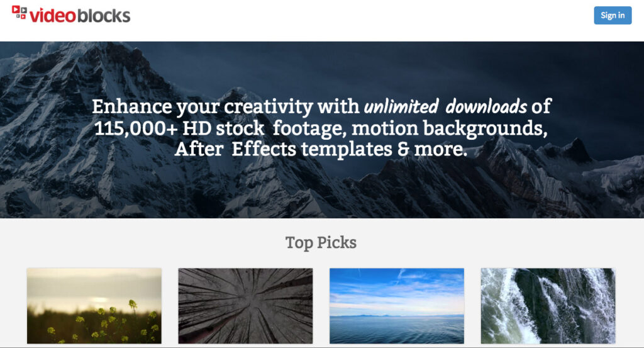Click the "After Effects templates" text
The image size is (644, 348).
(284, 149)
